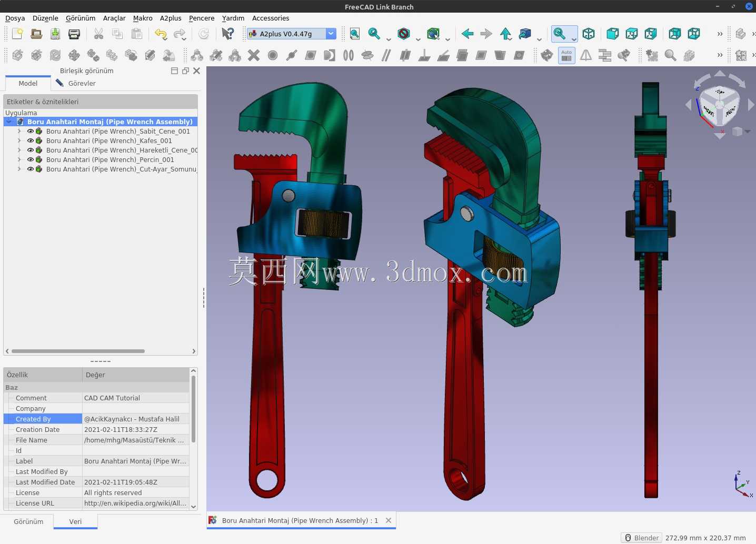The height and width of the screenshot is (544, 756).
Task: Toggle visibility of the Hareketli_Cene part
Action: pyautogui.click(x=30, y=150)
